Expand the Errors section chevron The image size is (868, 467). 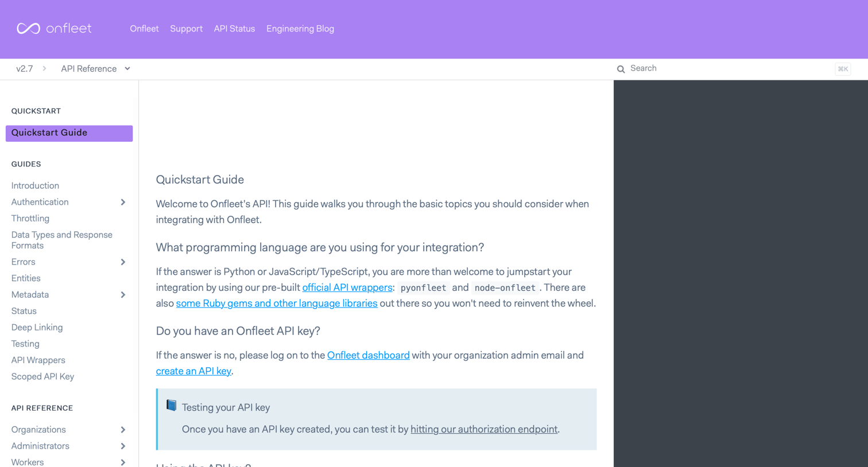(x=123, y=262)
